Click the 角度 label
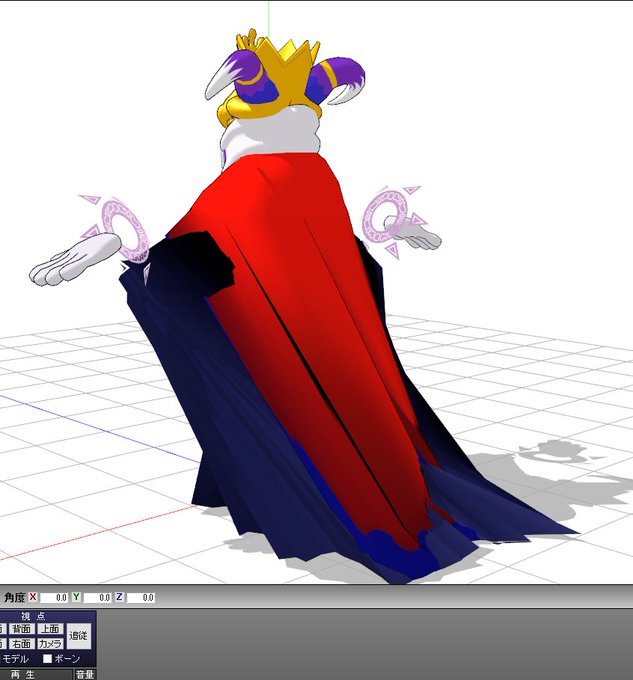 click(14, 598)
